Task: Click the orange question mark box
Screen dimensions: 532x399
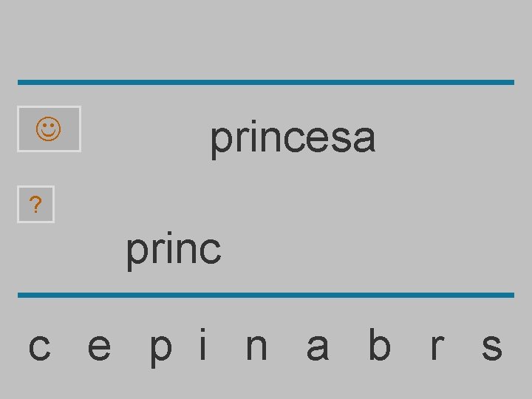Action: pos(35,205)
